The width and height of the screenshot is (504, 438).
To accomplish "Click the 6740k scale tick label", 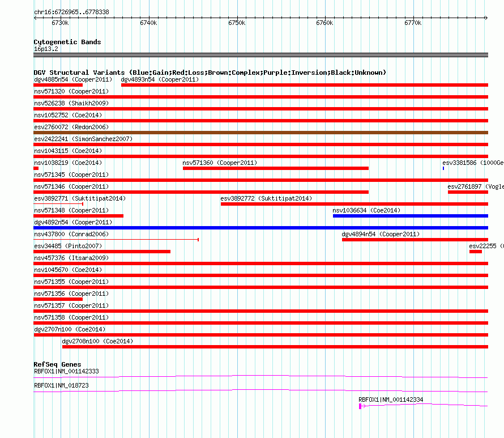I will pos(148,23).
